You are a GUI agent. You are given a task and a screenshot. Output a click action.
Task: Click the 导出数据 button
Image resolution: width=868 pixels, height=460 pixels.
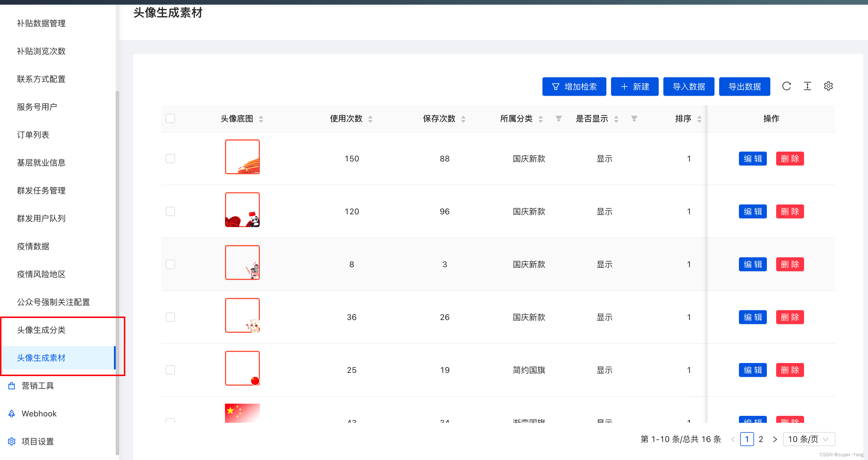coord(744,87)
